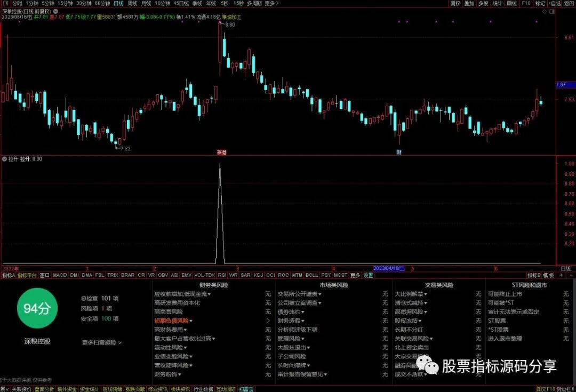This screenshot has width=576, height=392.
Task: Open 更多扫雷避险 link
Action: (102, 342)
